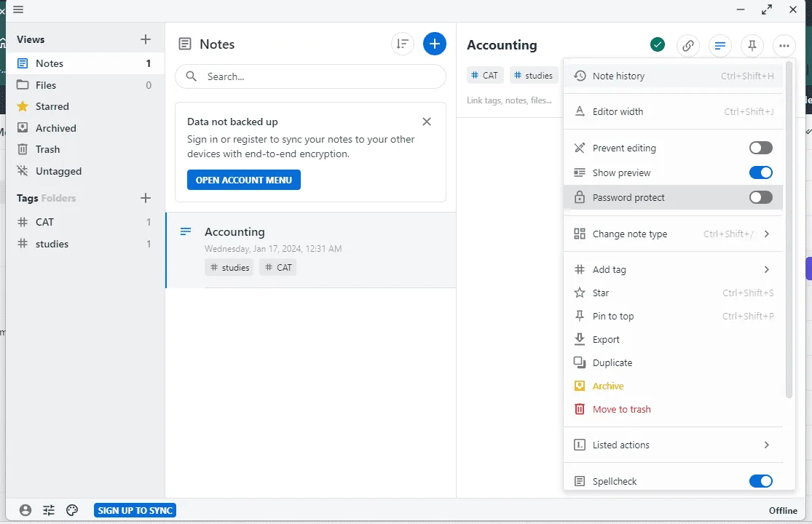
Task: Click the green saved checkmark status icon
Action: coord(658,45)
